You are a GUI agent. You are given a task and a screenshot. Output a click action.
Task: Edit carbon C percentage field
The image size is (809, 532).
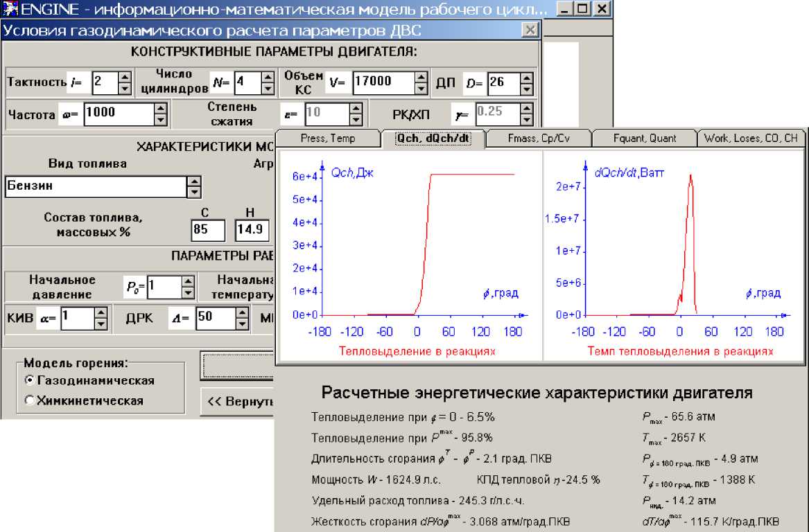click(x=208, y=231)
